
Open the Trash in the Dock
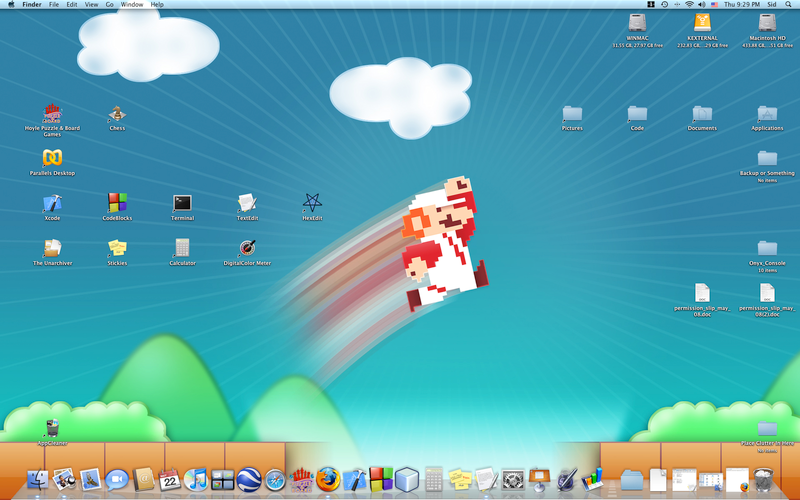point(763,480)
